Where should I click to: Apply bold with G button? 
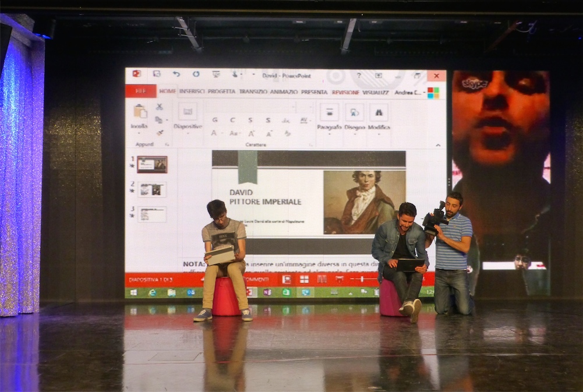[214, 120]
